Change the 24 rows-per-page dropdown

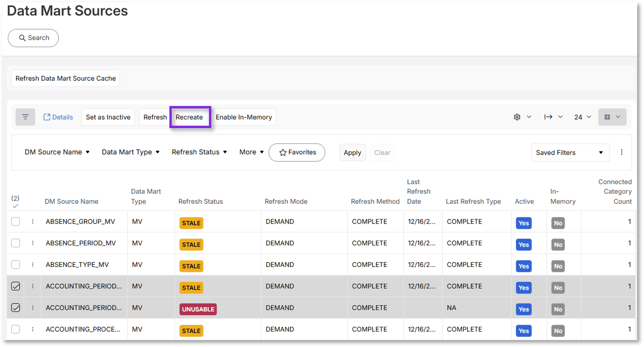point(583,117)
